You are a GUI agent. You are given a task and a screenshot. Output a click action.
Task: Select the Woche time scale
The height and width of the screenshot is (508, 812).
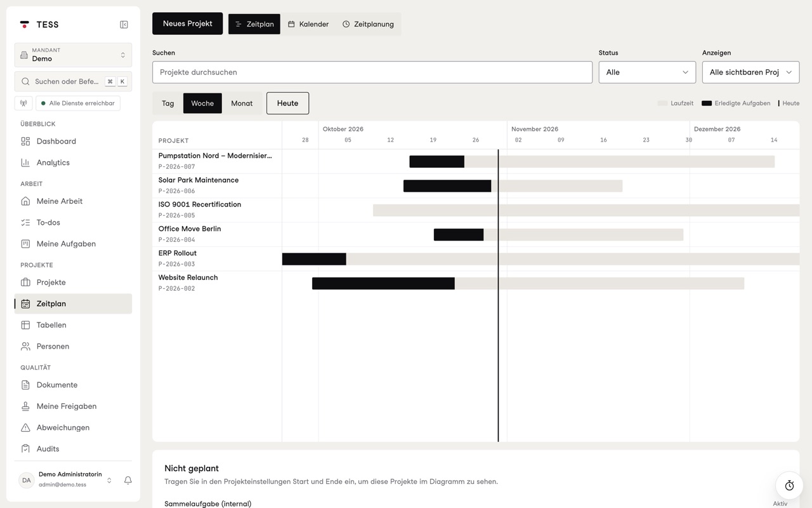tap(202, 103)
